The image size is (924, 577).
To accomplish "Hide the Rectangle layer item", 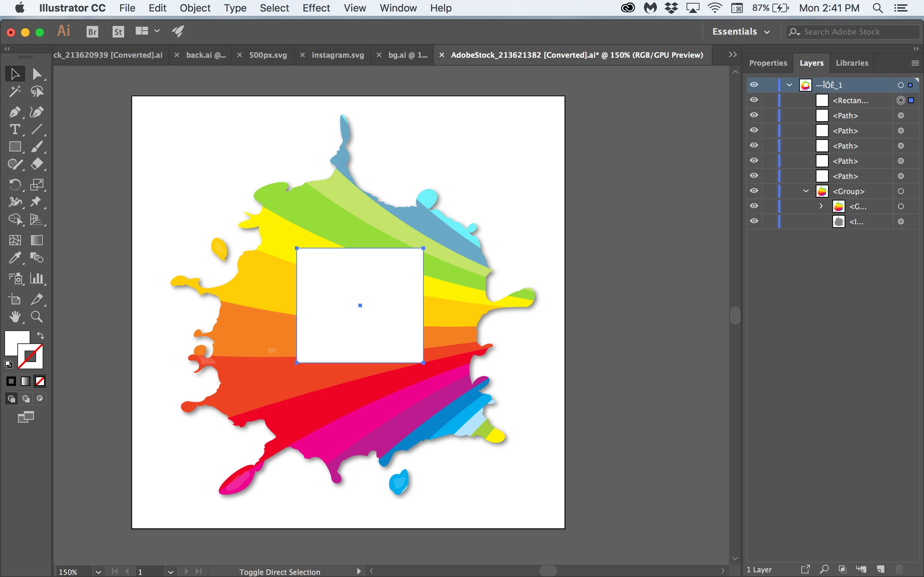I will click(x=754, y=100).
